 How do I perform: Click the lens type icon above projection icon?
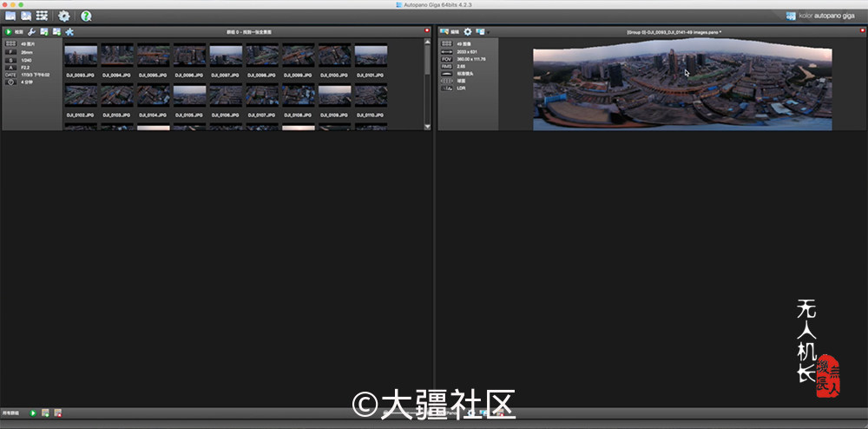pyautogui.click(x=446, y=73)
